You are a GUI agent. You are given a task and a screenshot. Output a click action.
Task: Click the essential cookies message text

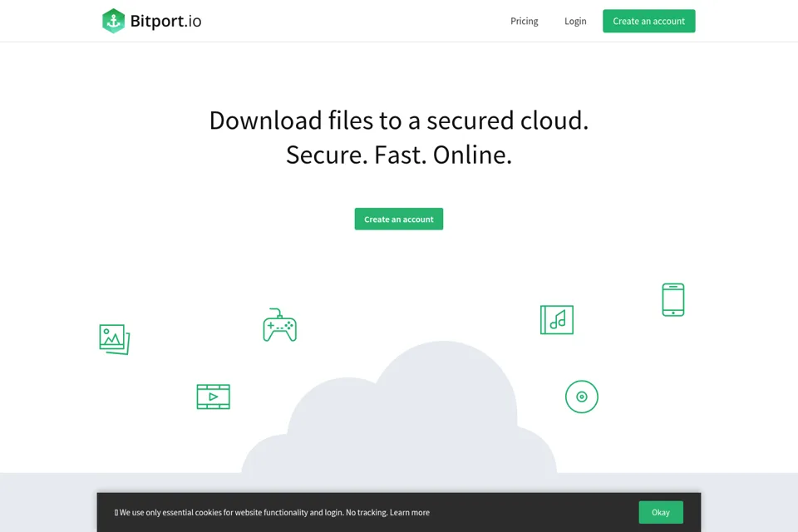click(274, 513)
